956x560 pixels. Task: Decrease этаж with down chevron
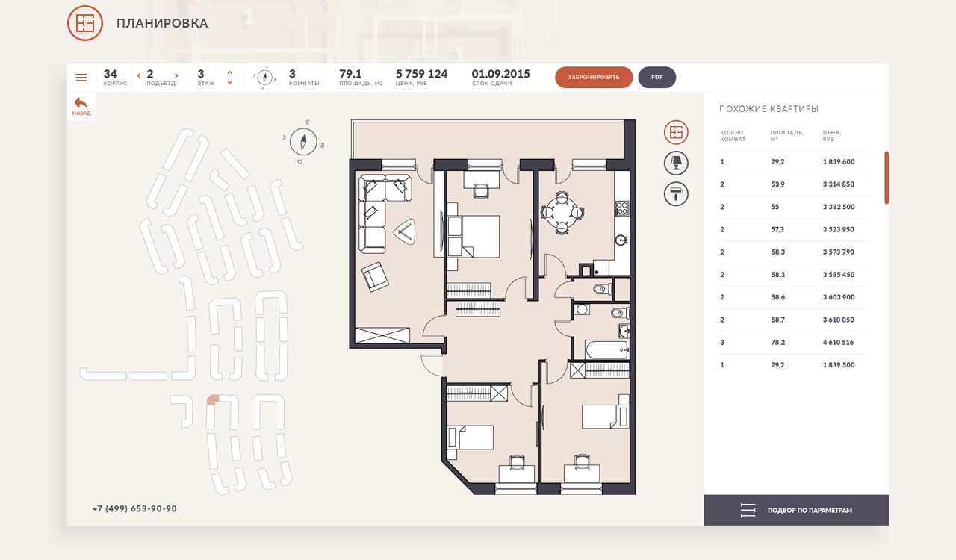coord(229,82)
